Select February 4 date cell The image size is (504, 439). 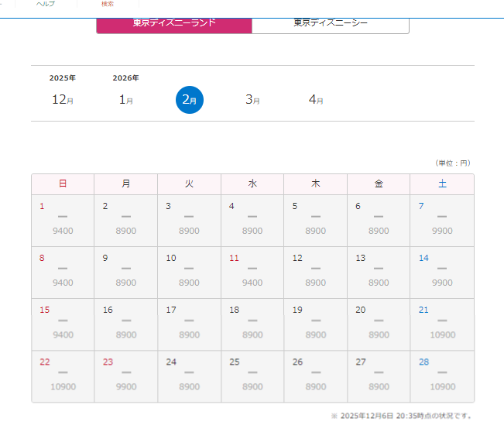(x=252, y=221)
